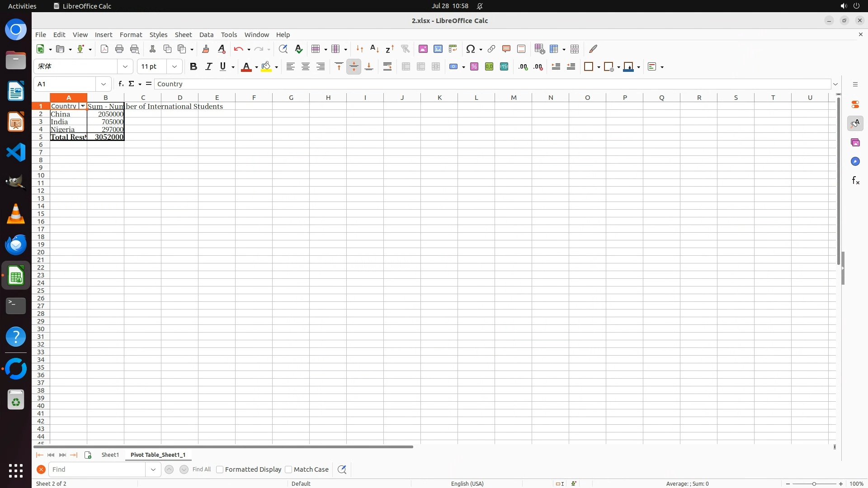Switch to the Sheet1 tab
Screen dimensions: 868x488
[110, 455]
